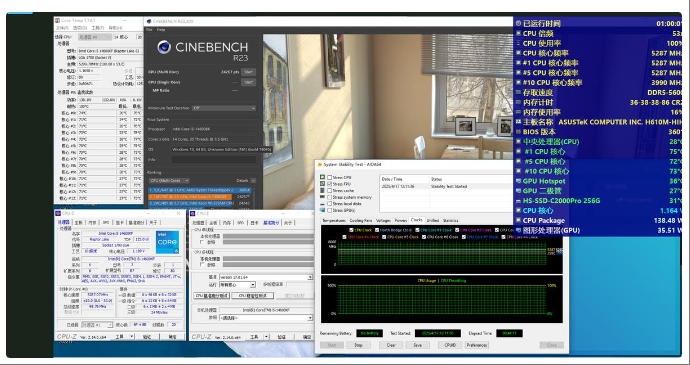The image size is (690, 365).
Task: Start the Cinebench CPU (Single Core) test
Action: [249, 82]
